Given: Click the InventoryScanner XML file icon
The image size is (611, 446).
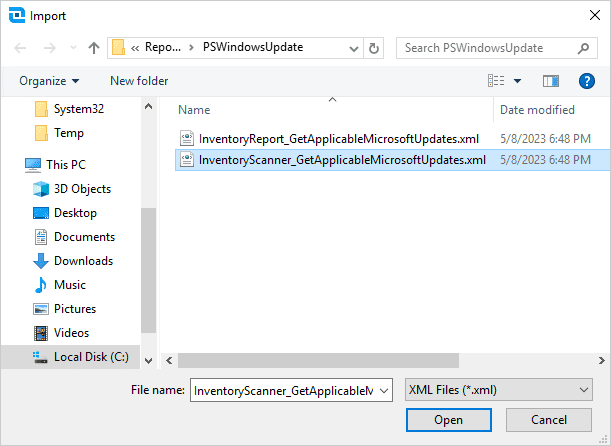Looking at the screenshot, I should tap(187, 160).
